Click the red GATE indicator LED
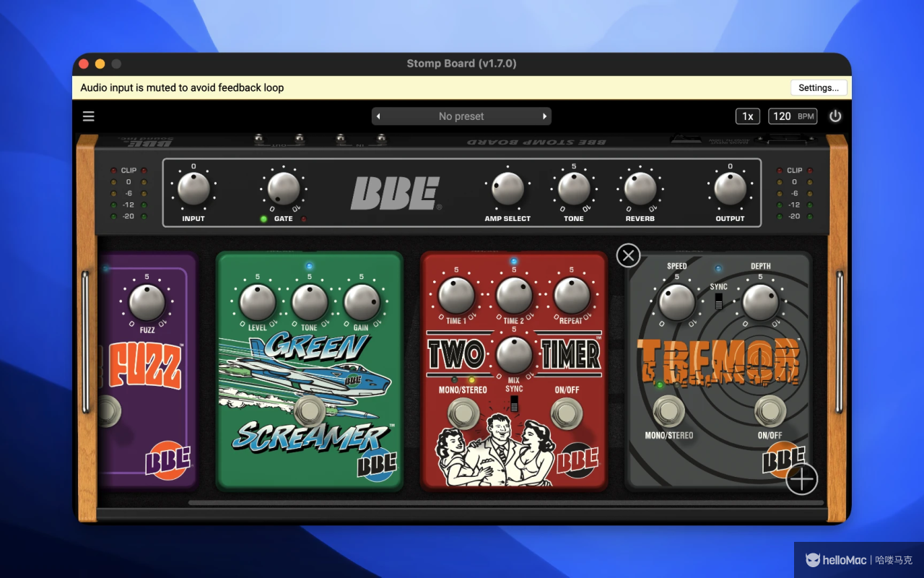The height and width of the screenshot is (578, 924). 303,219
